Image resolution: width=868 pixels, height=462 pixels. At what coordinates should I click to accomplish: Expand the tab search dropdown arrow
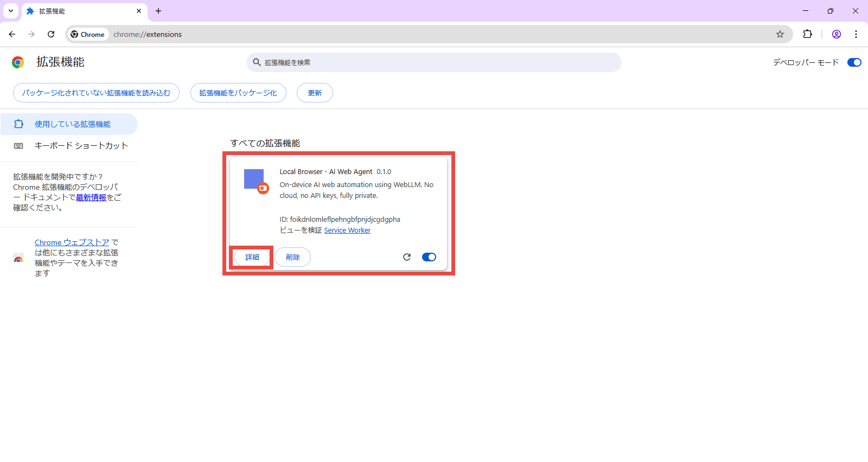(x=11, y=11)
